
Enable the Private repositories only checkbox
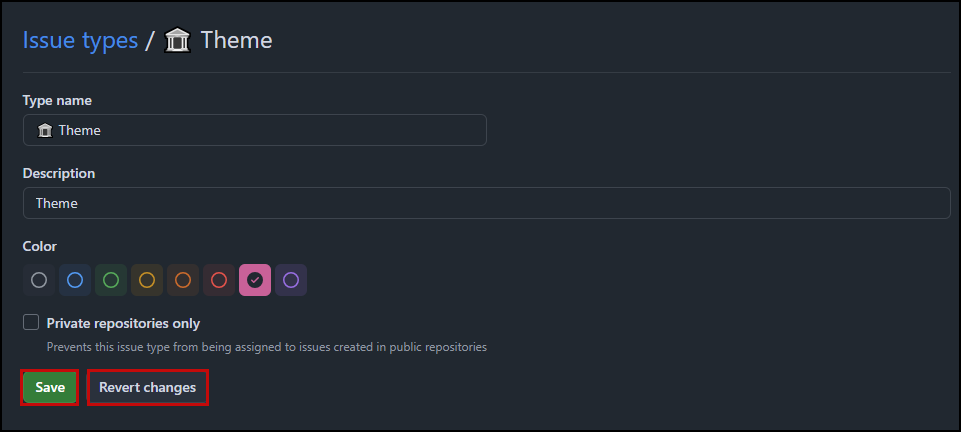[31, 322]
